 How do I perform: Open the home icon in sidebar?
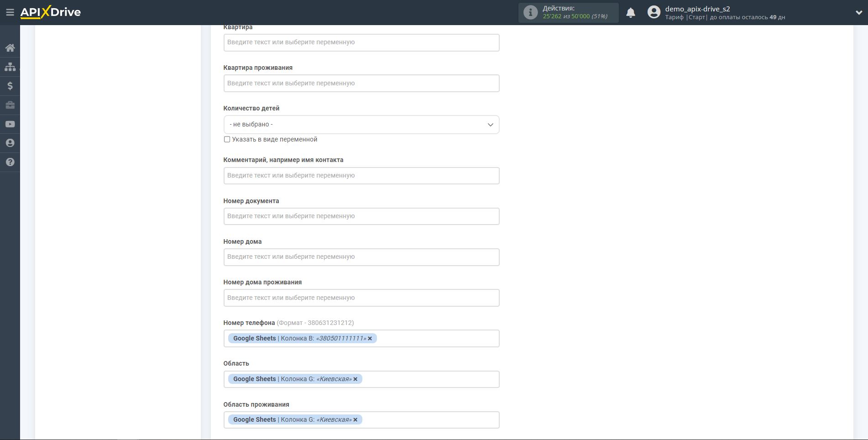[x=10, y=48]
